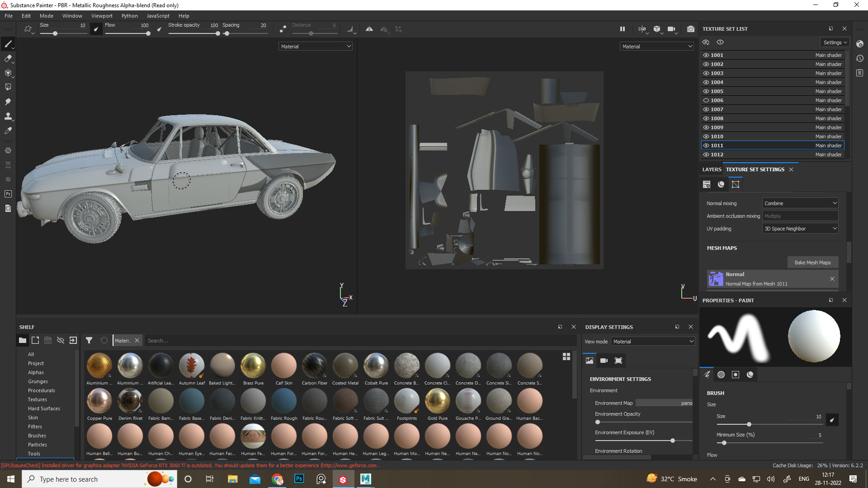Open the stencil properties icon

tap(736, 375)
